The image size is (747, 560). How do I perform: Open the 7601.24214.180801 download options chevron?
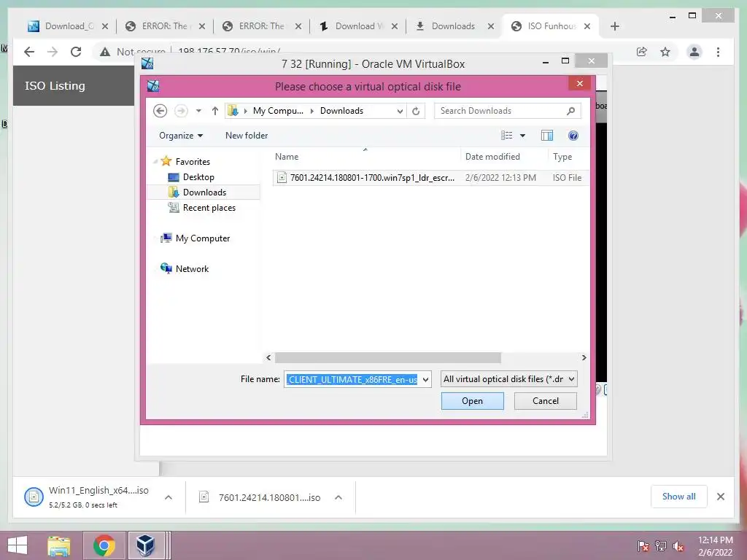(x=338, y=497)
